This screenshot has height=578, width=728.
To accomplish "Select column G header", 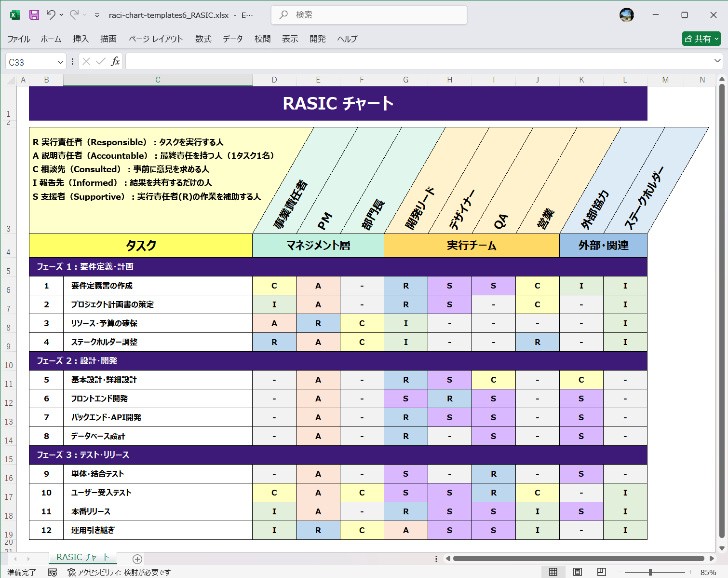I will pyautogui.click(x=406, y=80).
